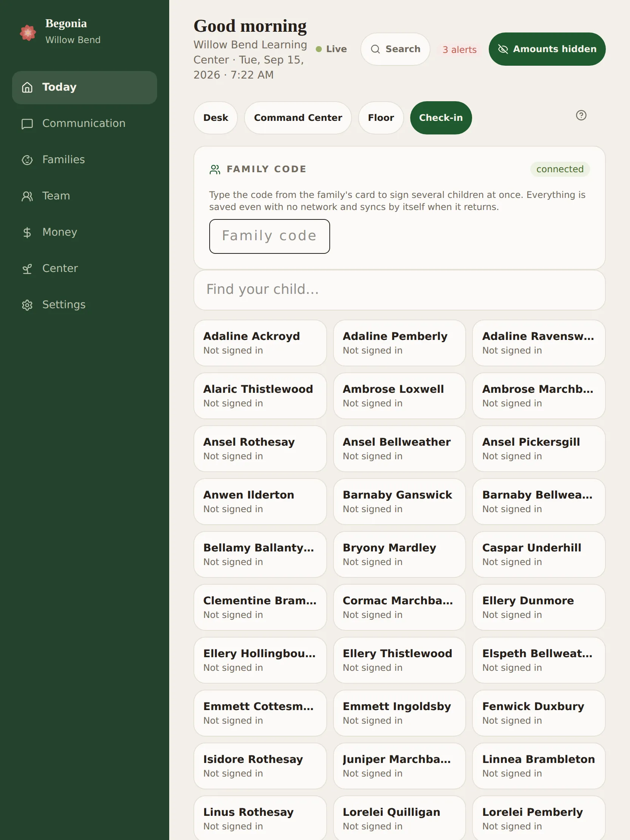Sign in Ansel Pickersgill

coord(539,448)
